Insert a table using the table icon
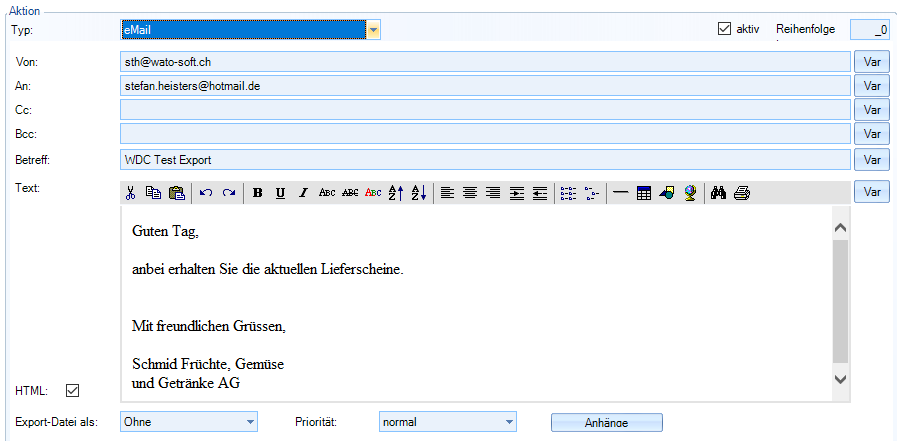The height and width of the screenshot is (441, 897). (644, 193)
